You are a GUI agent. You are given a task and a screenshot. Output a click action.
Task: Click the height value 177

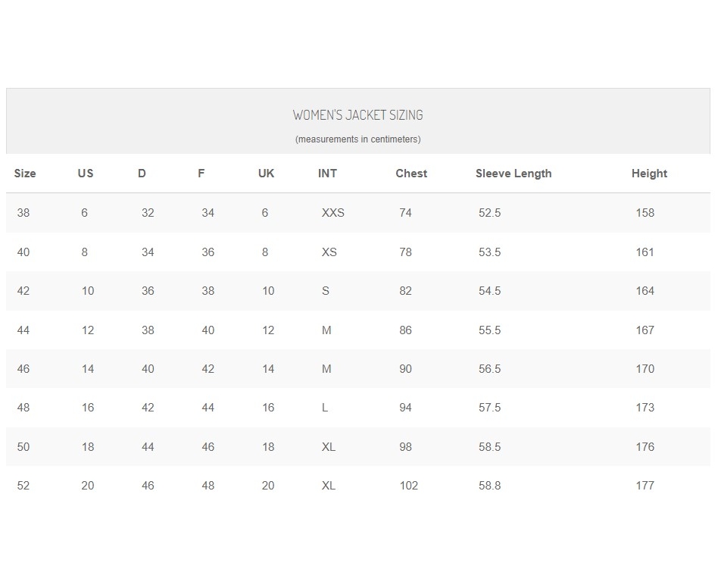tap(645, 486)
